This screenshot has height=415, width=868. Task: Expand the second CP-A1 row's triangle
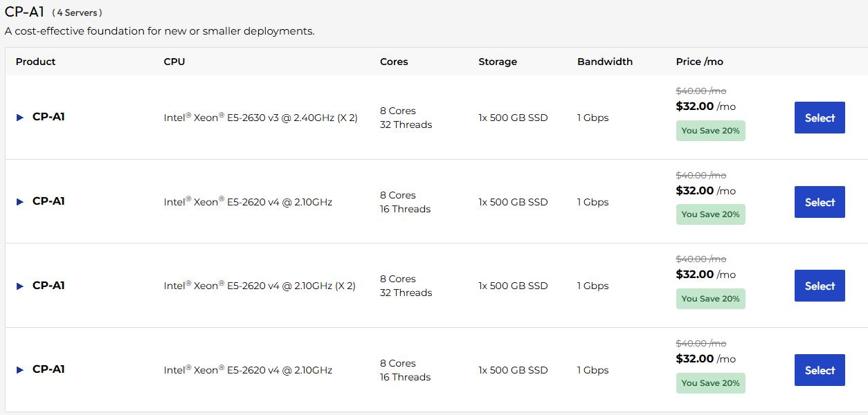click(x=20, y=202)
